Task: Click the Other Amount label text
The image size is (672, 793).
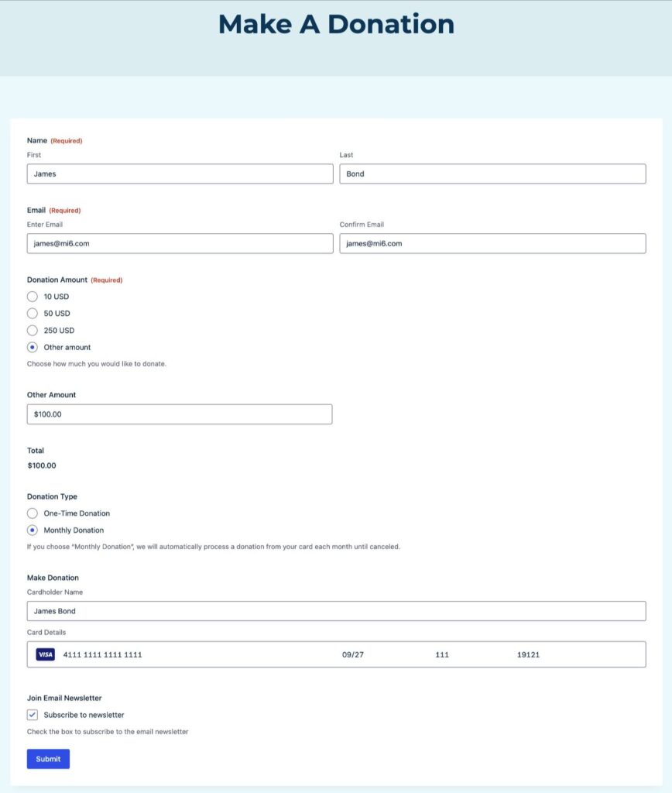Action: tap(51, 395)
